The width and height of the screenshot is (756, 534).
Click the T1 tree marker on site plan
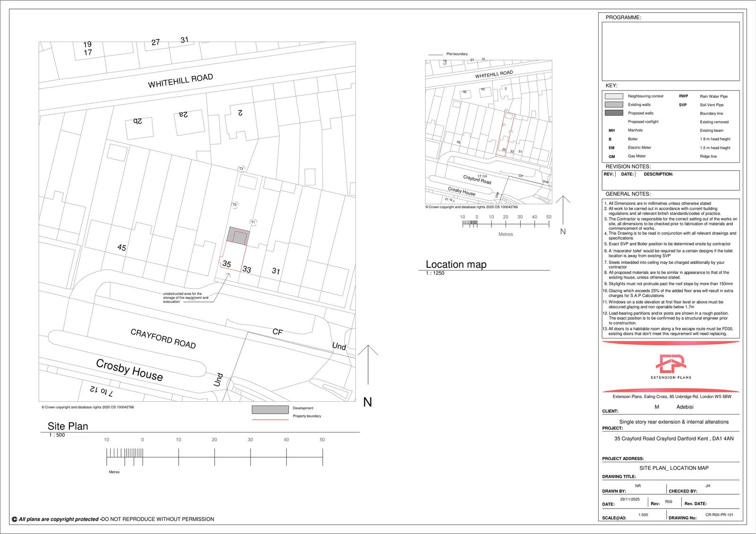pyautogui.click(x=253, y=222)
